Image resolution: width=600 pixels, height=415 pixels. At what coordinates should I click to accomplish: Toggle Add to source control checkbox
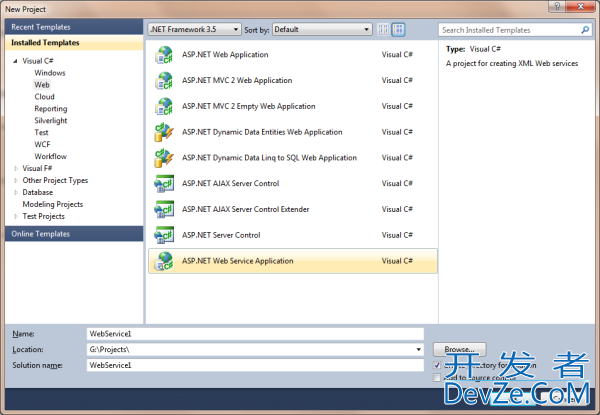[x=437, y=378]
